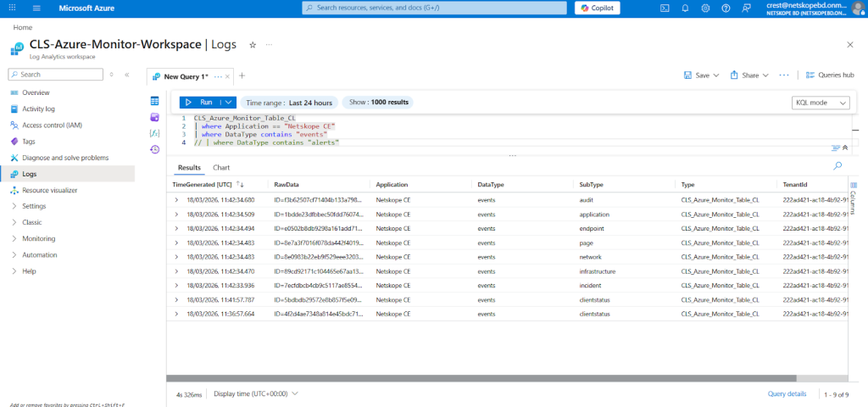Click the horizontal results scrollbar
Image resolution: width=868 pixels, height=407 pixels.
click(x=481, y=378)
